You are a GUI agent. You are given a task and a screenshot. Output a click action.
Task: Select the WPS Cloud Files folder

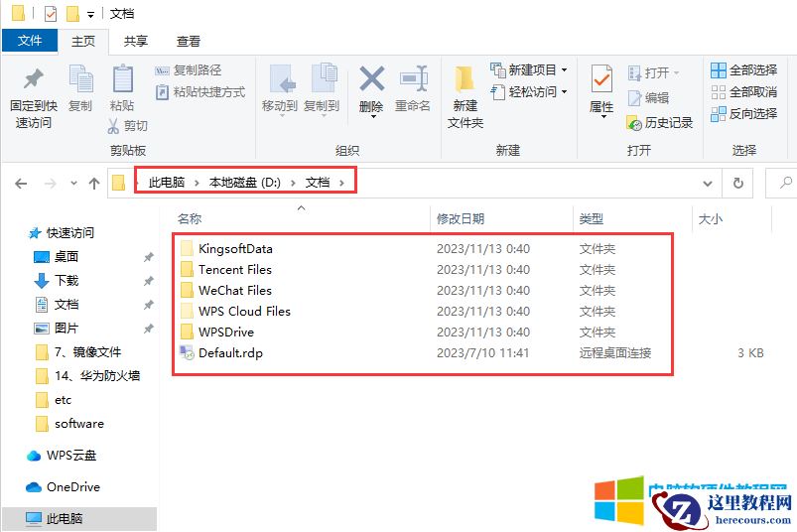(244, 311)
